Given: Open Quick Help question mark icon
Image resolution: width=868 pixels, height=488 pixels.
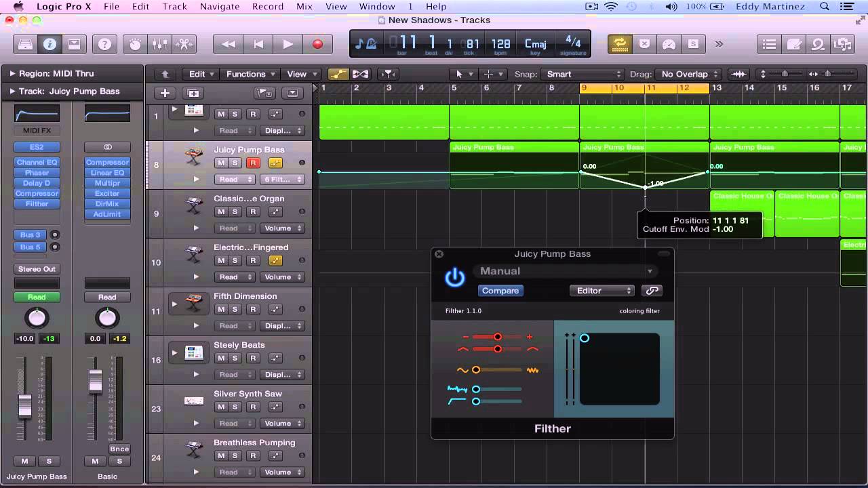Looking at the screenshot, I should point(104,44).
